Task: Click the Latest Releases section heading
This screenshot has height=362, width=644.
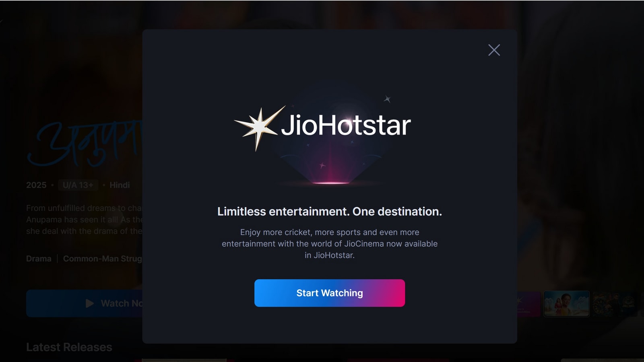Action: pyautogui.click(x=69, y=347)
